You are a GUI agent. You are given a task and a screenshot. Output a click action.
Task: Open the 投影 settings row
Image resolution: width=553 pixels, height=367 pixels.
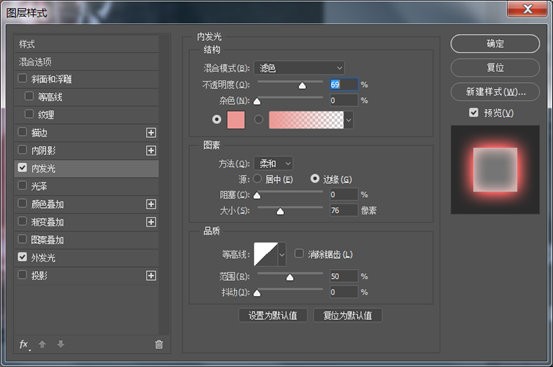86,276
